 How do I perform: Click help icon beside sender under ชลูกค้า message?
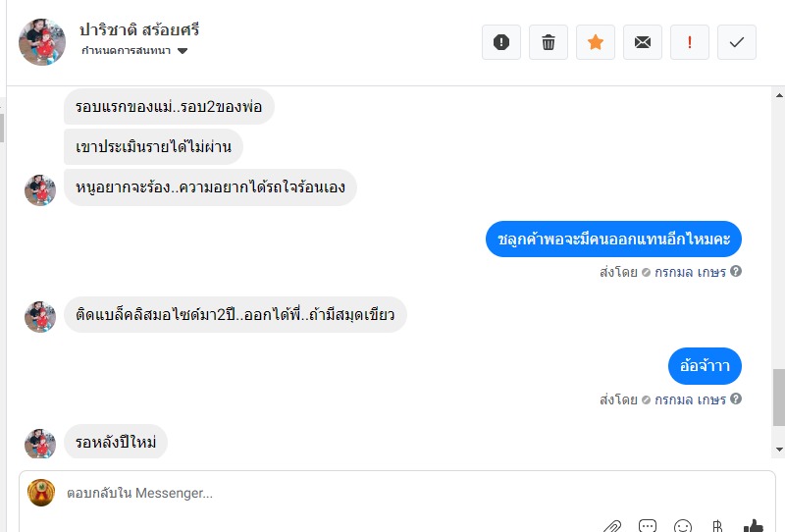point(736,272)
